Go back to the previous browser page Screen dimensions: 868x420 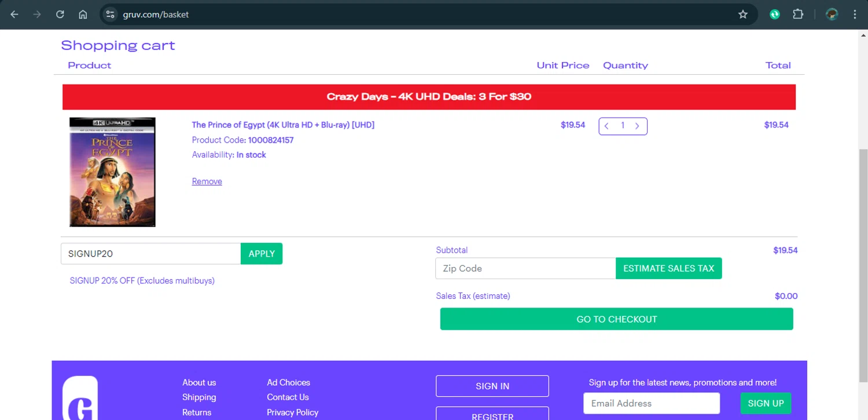(14, 14)
